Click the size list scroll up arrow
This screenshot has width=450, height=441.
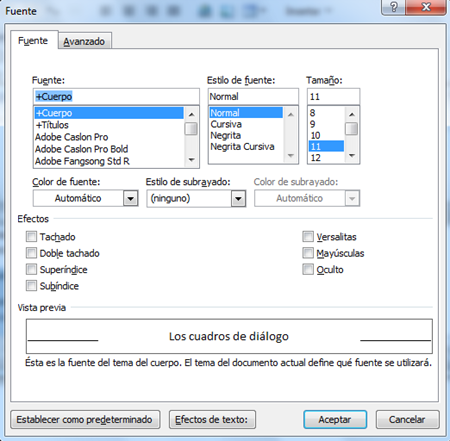pyautogui.click(x=352, y=114)
